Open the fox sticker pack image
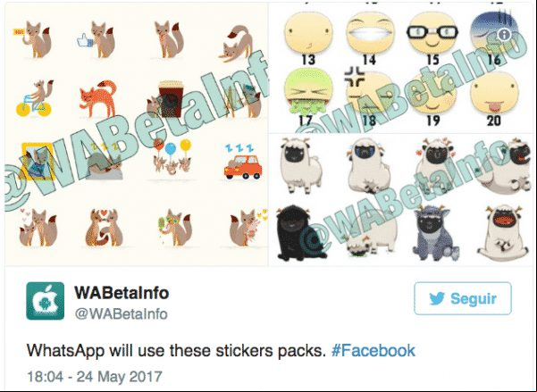The width and height of the screenshot is (537, 392). (137, 134)
